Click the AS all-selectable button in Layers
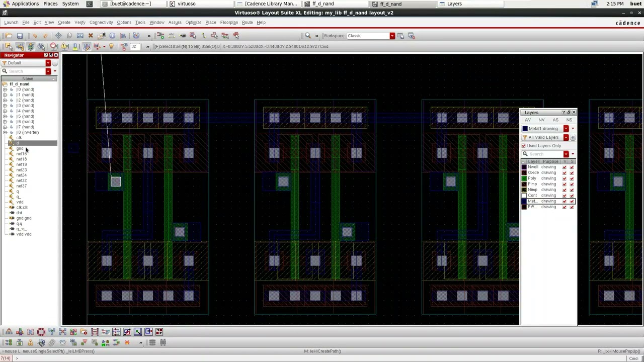This screenshot has width=644, height=362. point(555,120)
